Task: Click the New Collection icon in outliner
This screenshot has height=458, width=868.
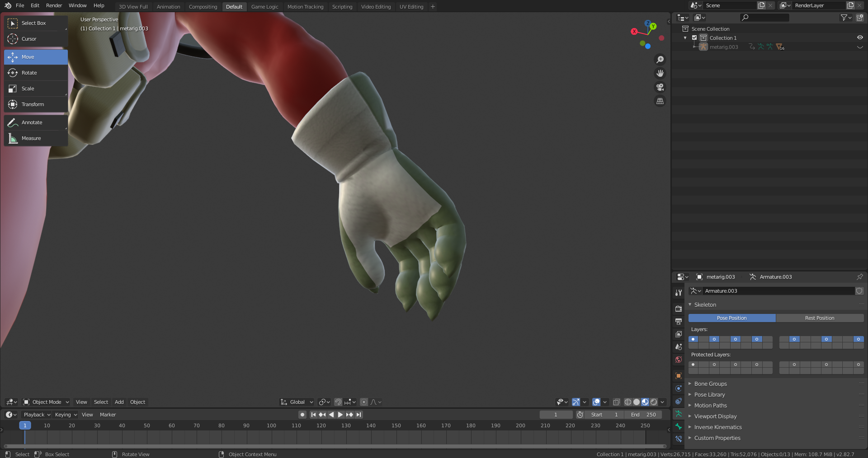Action: point(859,18)
